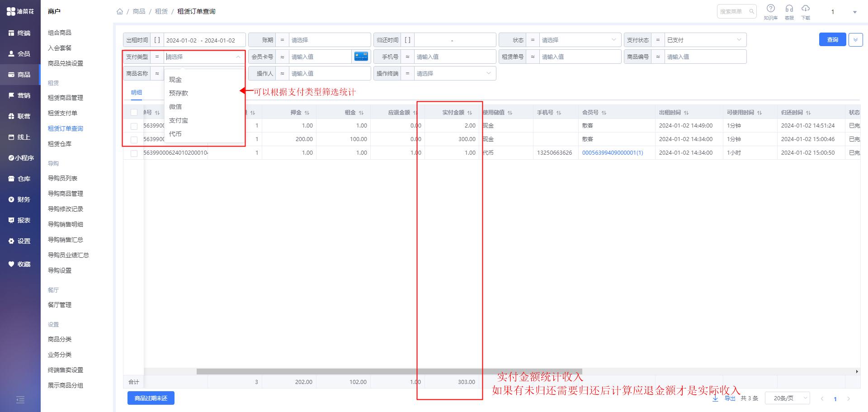The image size is (868, 412).
Task: Sort by 实付金额 column sort icon
Action: (470, 113)
